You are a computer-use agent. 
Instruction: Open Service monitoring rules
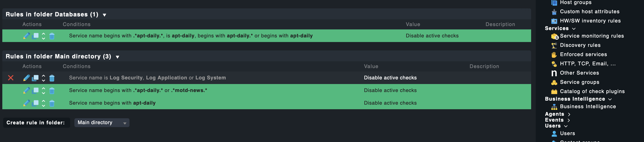[591, 36]
